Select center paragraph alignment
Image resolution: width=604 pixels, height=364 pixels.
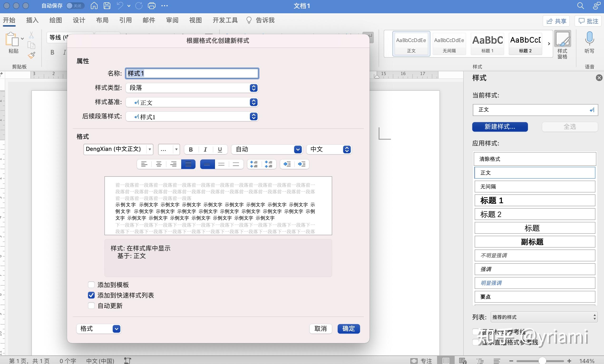pyautogui.click(x=159, y=164)
